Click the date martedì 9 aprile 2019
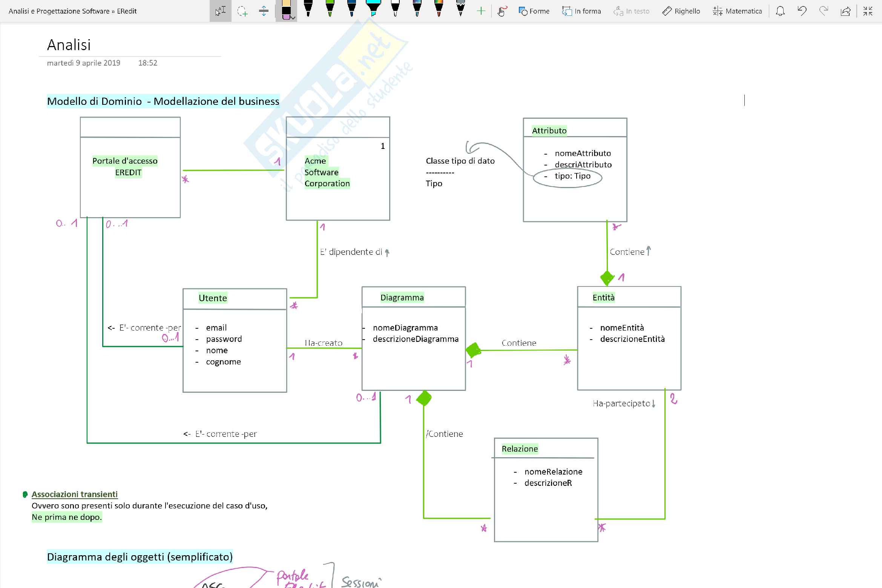Screen dimensions: 882x588 tap(84, 63)
